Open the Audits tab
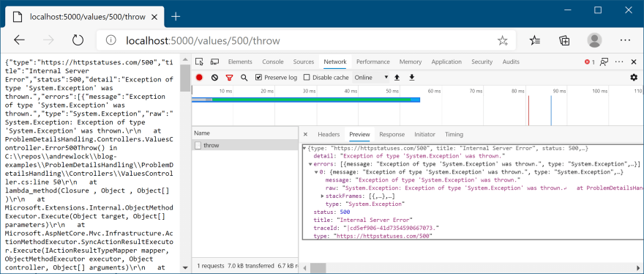The width and height of the screenshot is (644, 274). [x=511, y=62]
